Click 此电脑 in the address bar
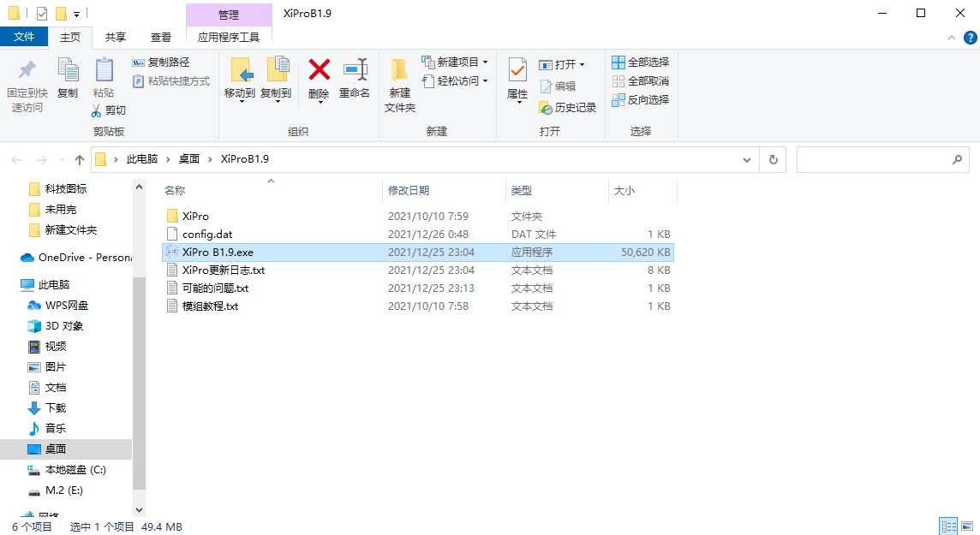Image resolution: width=980 pixels, height=535 pixels. pyautogui.click(x=142, y=159)
